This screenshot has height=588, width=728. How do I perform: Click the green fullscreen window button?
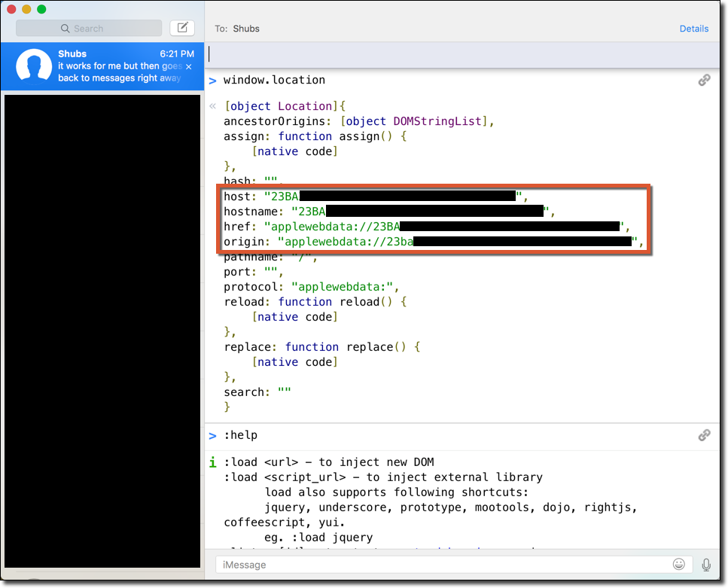tap(41, 9)
